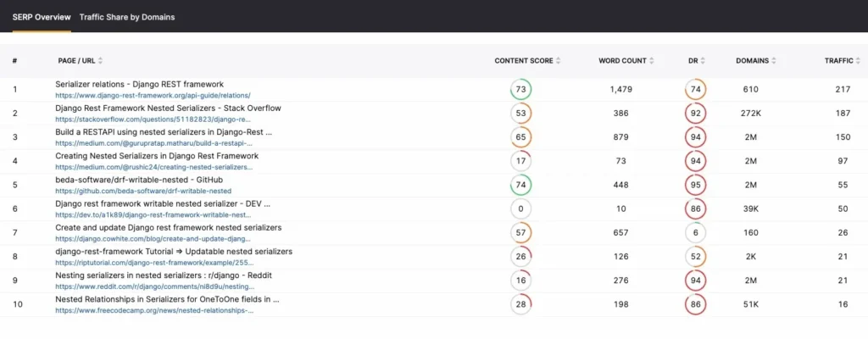868x339 pixels.
Task: Click the 'Serializer relations - Django REST framework' title
Action: pos(139,85)
